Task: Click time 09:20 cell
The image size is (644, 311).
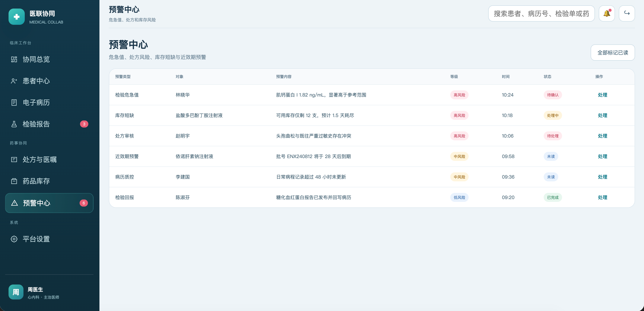Action: click(508, 197)
